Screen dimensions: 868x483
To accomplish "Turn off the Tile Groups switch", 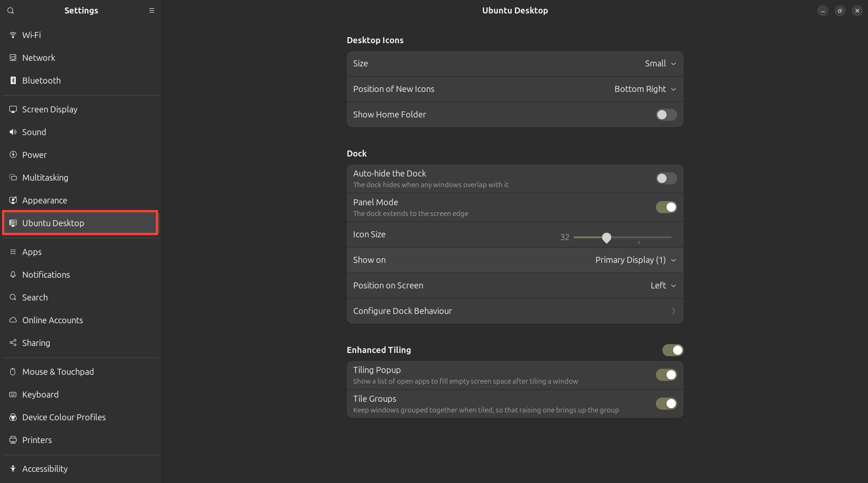I will click(666, 404).
